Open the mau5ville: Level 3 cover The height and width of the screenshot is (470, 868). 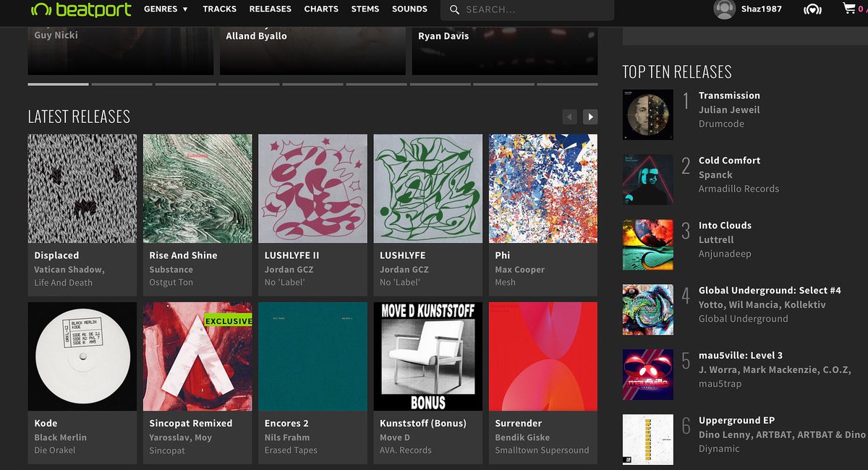647,375
